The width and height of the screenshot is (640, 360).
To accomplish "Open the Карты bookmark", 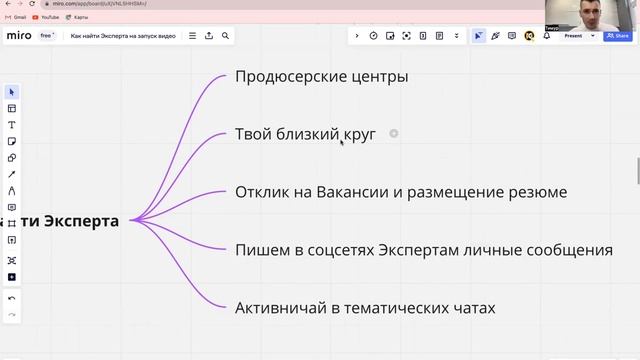I will tap(77, 17).
